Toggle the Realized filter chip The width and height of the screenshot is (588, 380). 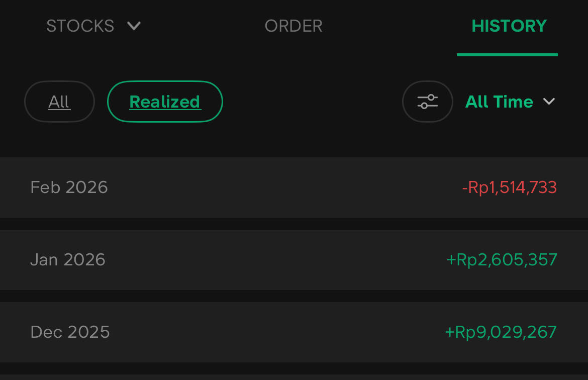[x=165, y=102]
